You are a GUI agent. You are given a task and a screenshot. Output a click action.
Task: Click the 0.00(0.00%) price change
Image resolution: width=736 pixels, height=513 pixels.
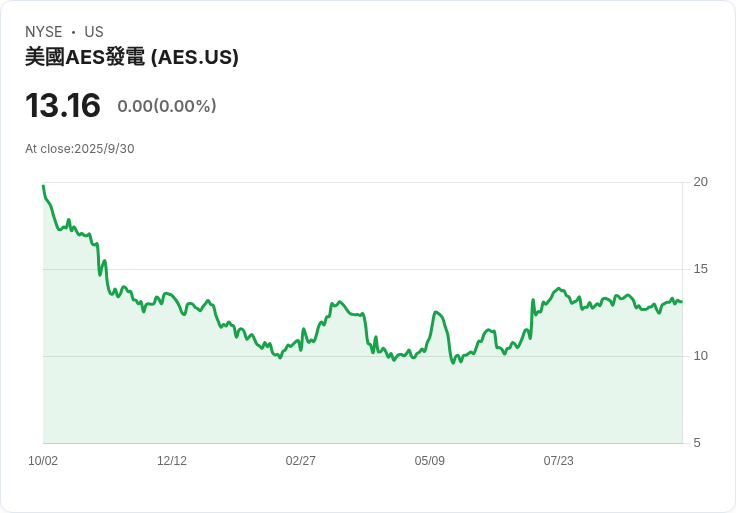(x=167, y=106)
